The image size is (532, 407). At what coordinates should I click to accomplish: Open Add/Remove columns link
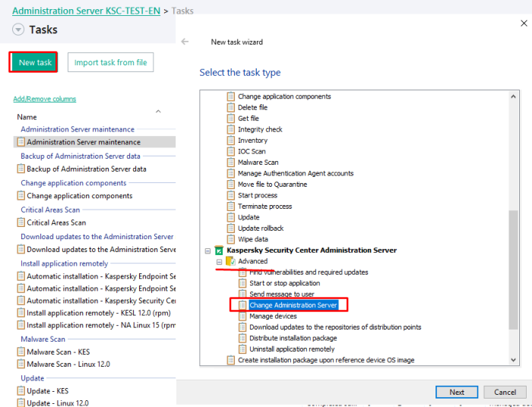[x=44, y=99]
